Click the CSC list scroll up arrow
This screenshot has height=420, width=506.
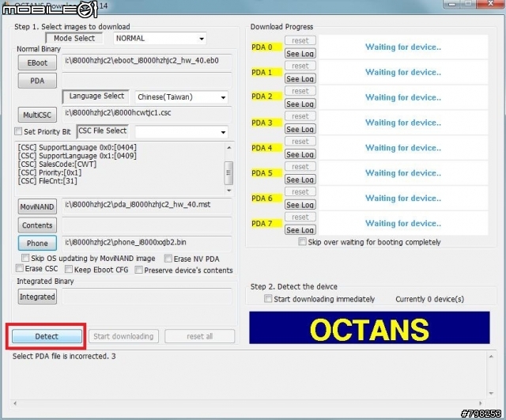228,148
